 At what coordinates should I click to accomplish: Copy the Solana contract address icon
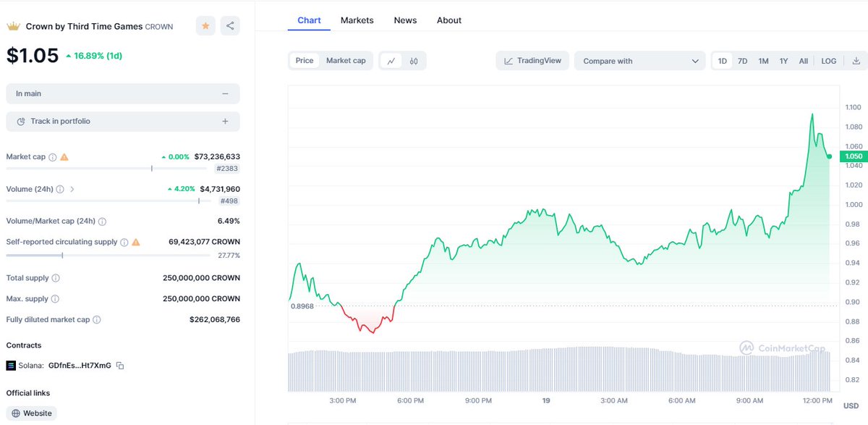120,366
